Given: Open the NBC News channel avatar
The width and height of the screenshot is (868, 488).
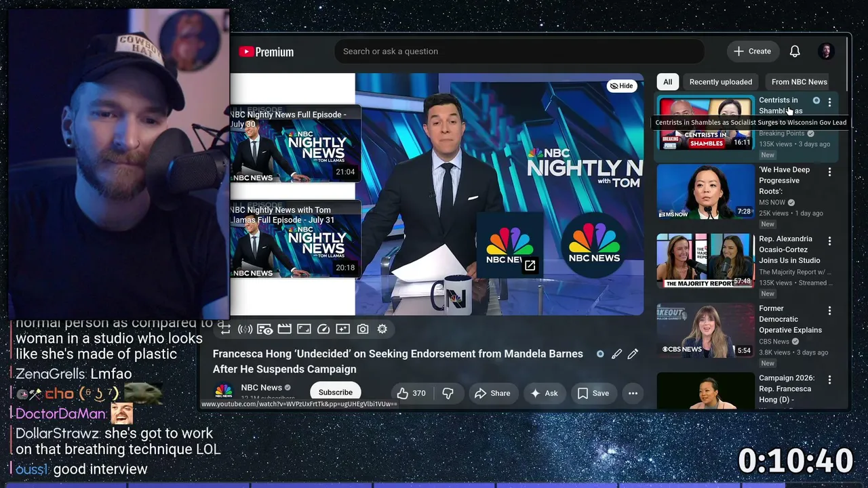Looking at the screenshot, I should coord(224,392).
